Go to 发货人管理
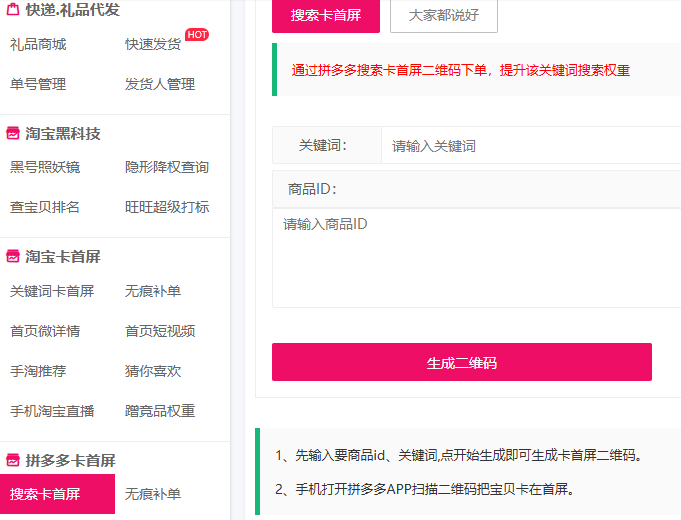 (x=160, y=84)
